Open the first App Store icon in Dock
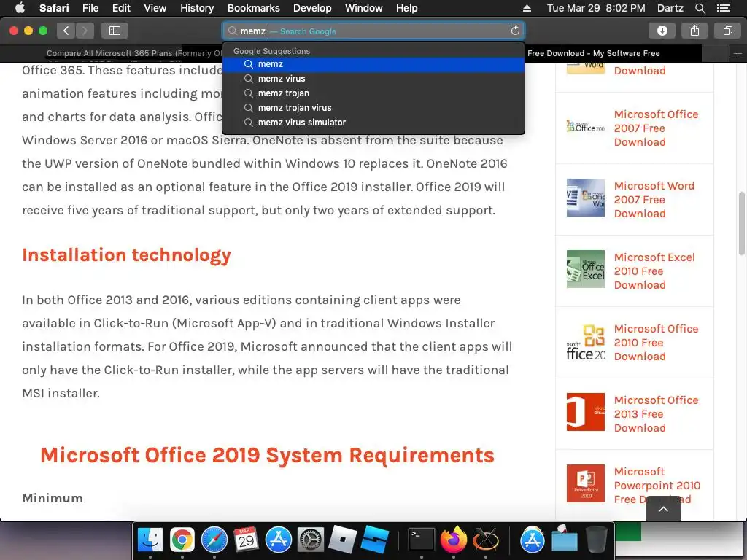 click(278, 540)
